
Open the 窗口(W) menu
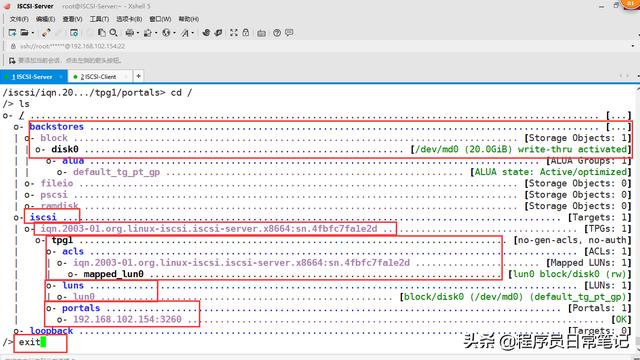pos(160,19)
